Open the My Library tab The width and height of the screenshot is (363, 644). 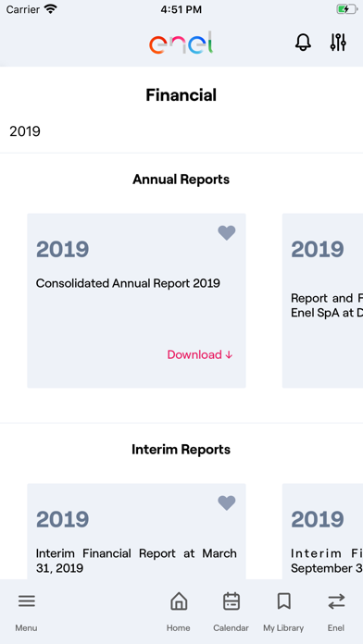[x=283, y=611]
